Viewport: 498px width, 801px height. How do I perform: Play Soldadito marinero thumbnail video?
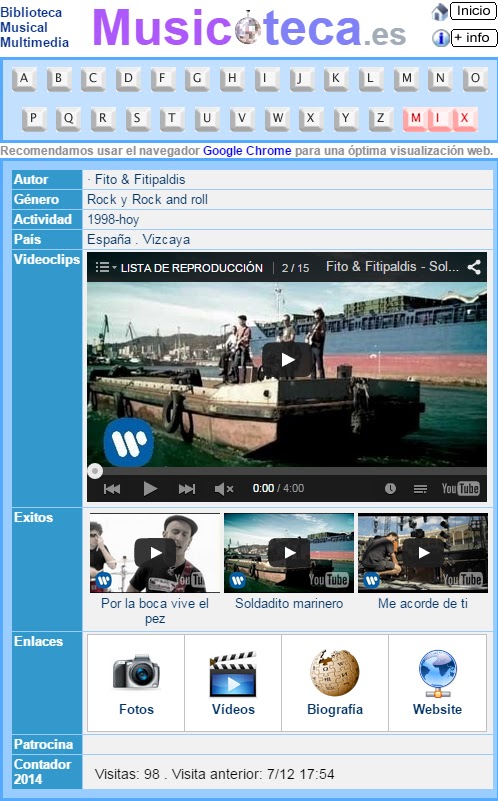(x=289, y=553)
